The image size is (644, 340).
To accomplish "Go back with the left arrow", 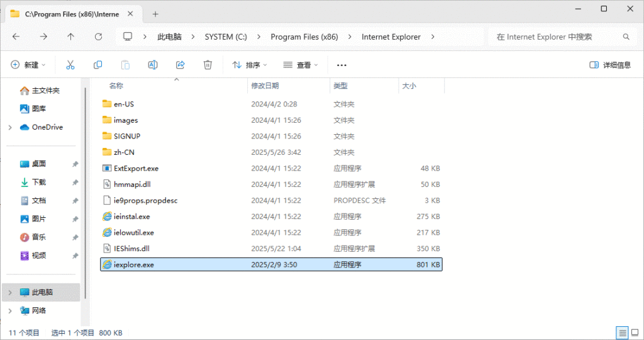I will (x=16, y=37).
